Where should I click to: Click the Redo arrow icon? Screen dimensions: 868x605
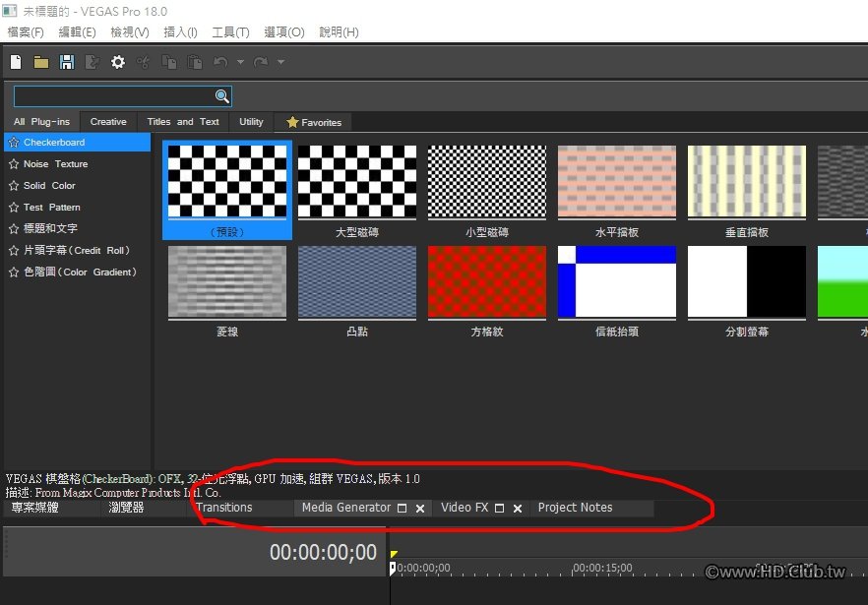pos(261,62)
